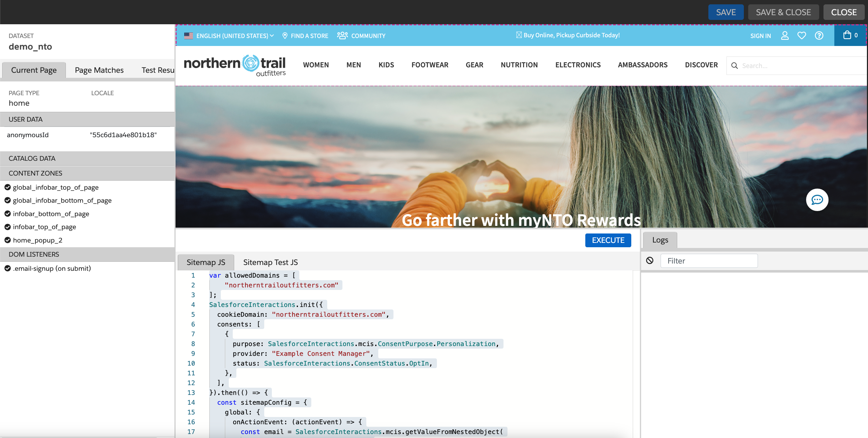Open the chat bubble widget
This screenshot has height=438, width=868.
click(817, 200)
